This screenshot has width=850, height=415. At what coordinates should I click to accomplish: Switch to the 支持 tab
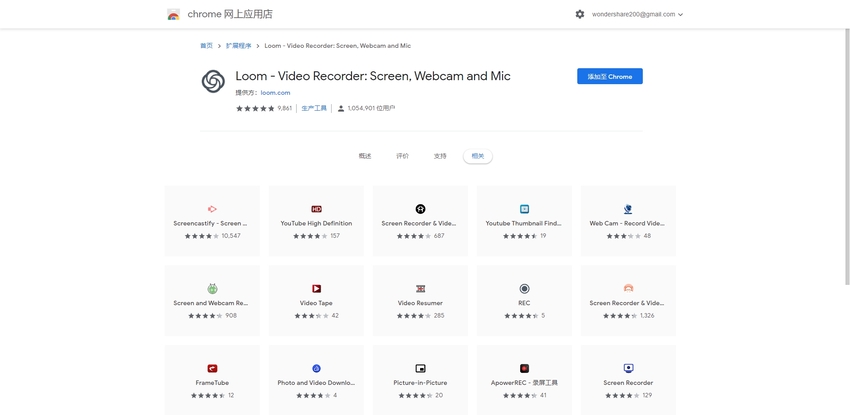(x=440, y=156)
